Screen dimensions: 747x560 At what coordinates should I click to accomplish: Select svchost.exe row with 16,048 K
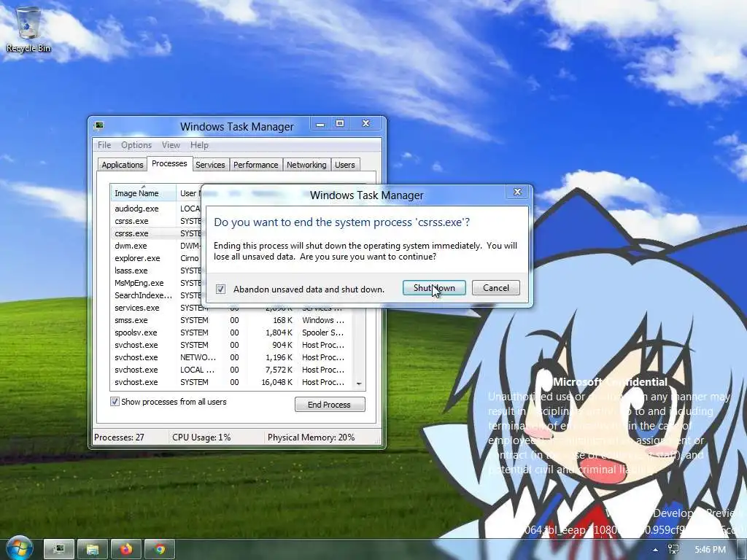233,382
